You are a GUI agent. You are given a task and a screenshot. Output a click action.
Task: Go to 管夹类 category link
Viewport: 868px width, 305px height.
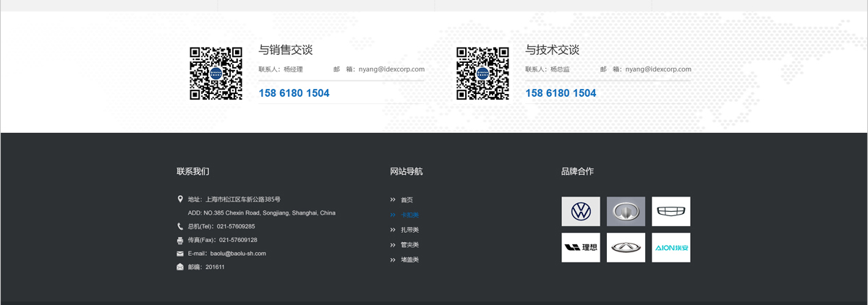409,245
